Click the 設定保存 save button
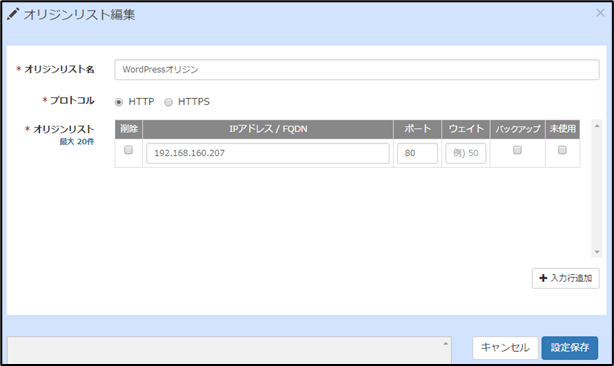Screen dimensions: 614x366 click(x=570, y=348)
